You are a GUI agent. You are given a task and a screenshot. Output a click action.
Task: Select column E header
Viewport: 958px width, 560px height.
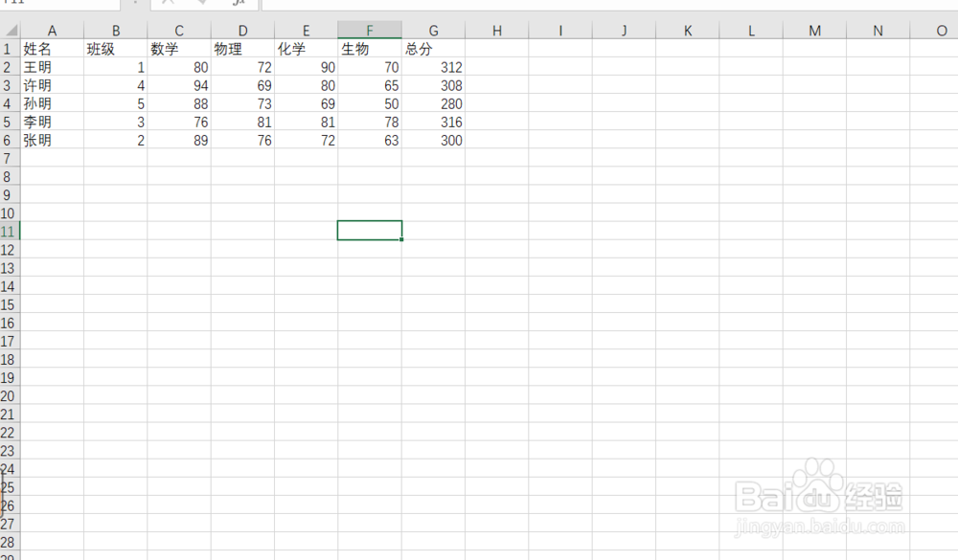(307, 30)
